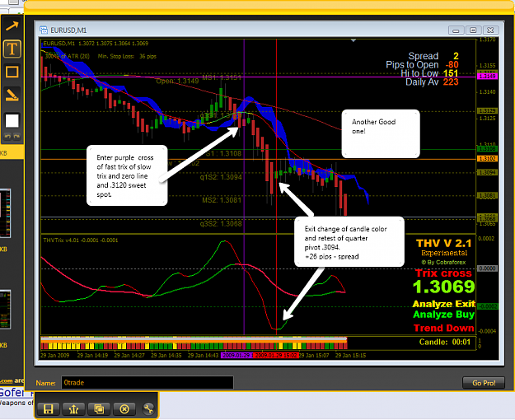Image resolution: width=515 pixels, height=420 pixels.
Task: Click the '29 Jan 14:19' time axis label
Action: click(x=92, y=355)
